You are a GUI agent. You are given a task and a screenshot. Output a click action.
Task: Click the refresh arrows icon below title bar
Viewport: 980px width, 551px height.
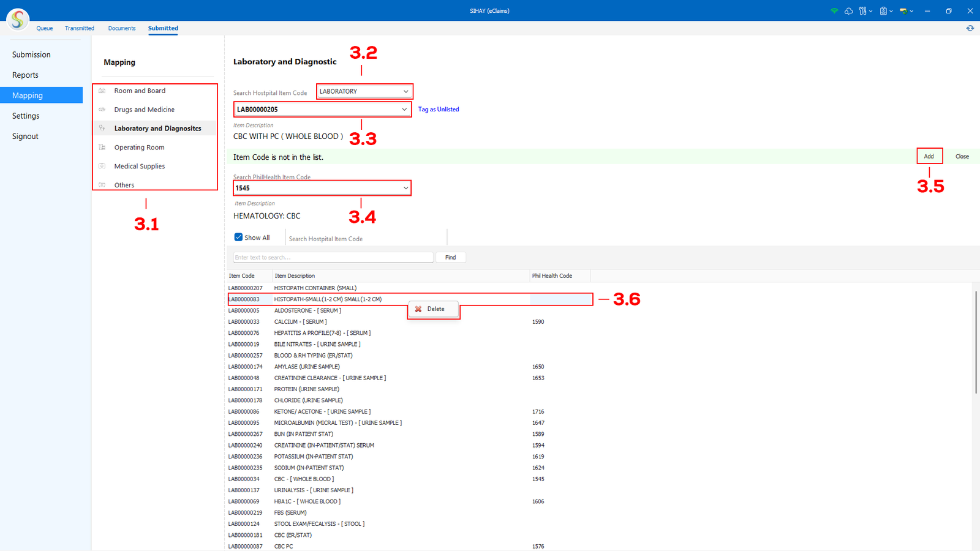pos(970,28)
